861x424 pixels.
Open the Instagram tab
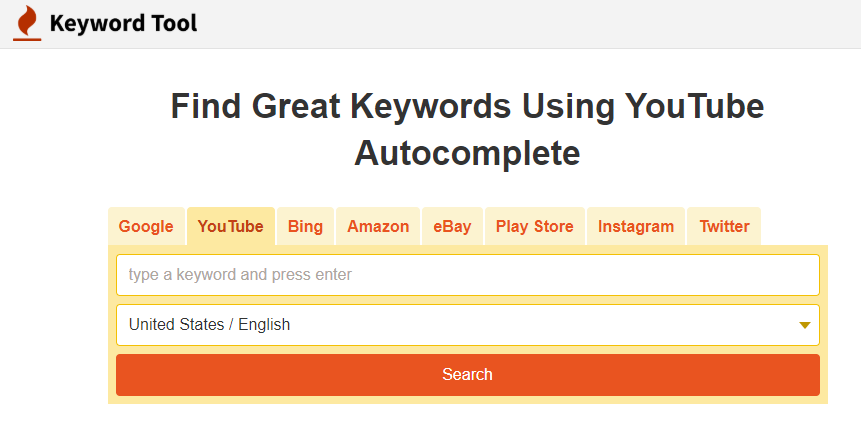click(636, 226)
